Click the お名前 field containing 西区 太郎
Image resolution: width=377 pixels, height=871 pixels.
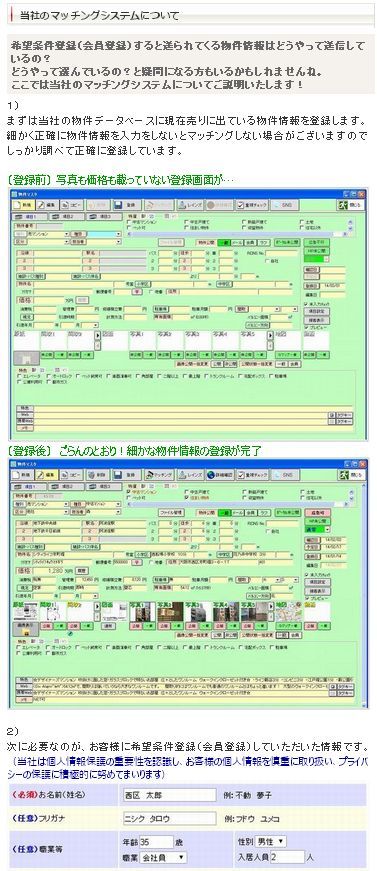click(170, 794)
